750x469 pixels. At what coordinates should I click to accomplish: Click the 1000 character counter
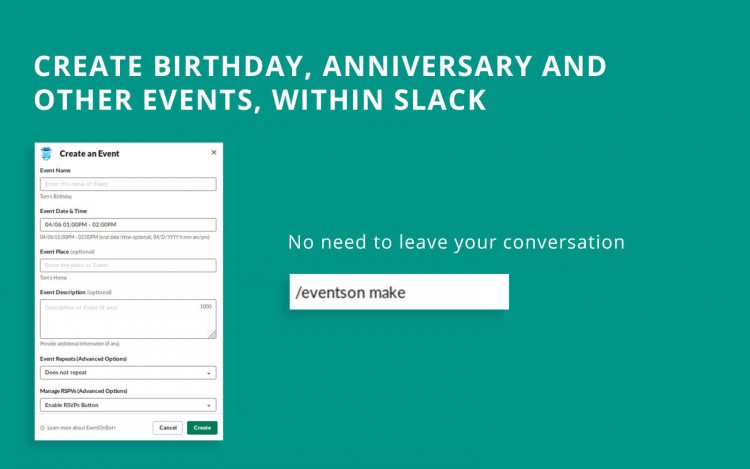[206, 306]
